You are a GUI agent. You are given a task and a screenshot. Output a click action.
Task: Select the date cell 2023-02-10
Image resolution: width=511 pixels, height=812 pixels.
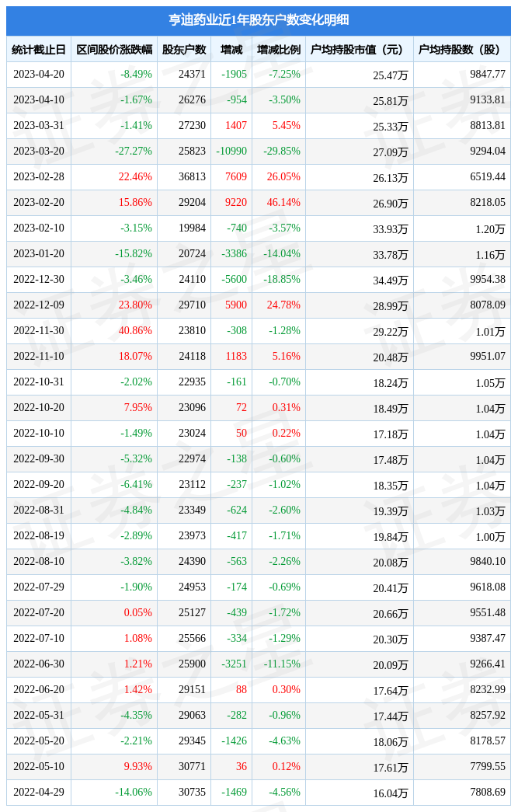click(x=39, y=228)
